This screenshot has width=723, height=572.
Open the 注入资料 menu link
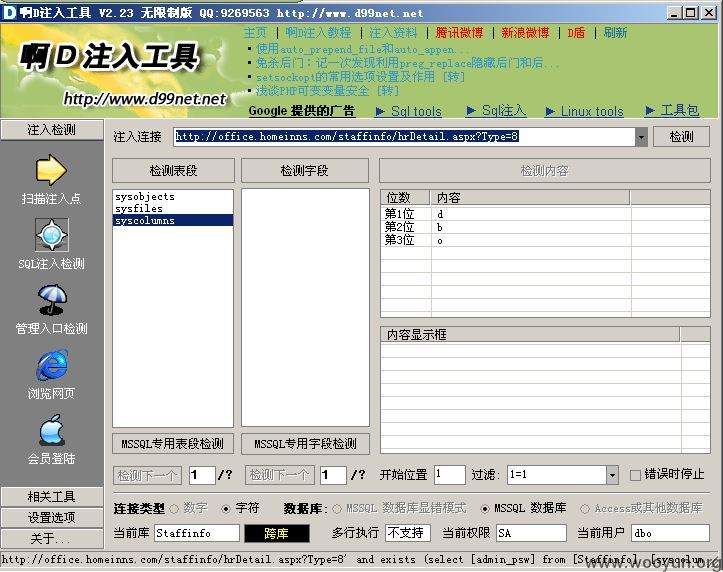[x=393, y=33]
